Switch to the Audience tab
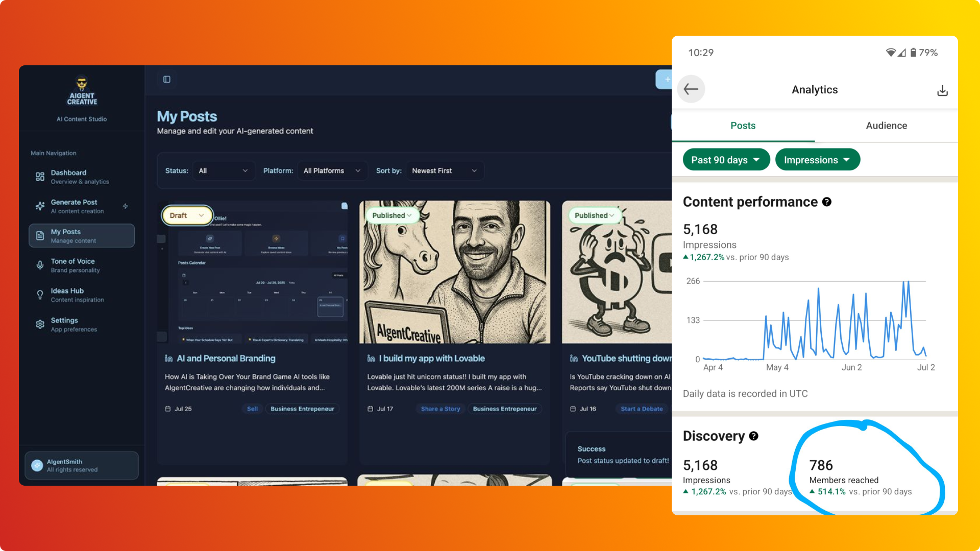The width and height of the screenshot is (980, 551). point(886,126)
